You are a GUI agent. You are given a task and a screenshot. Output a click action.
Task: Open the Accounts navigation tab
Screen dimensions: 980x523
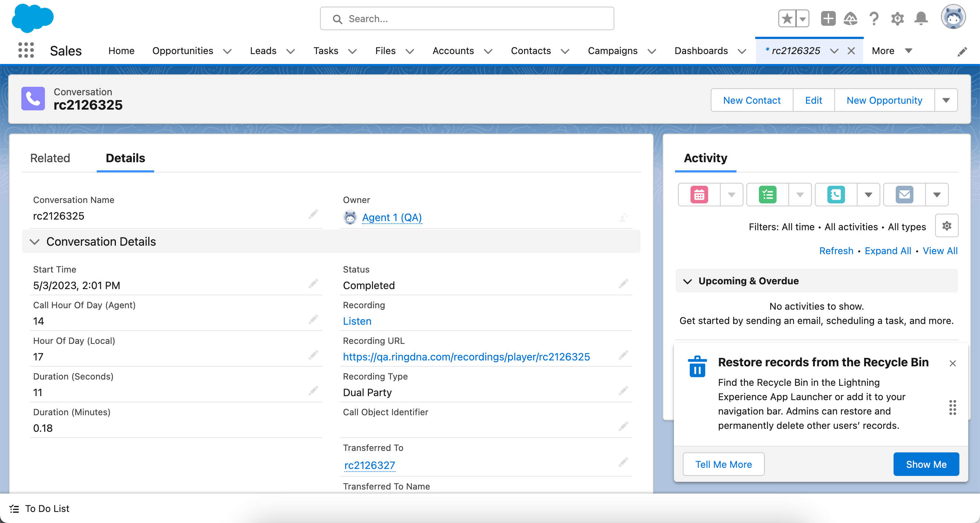(x=453, y=51)
